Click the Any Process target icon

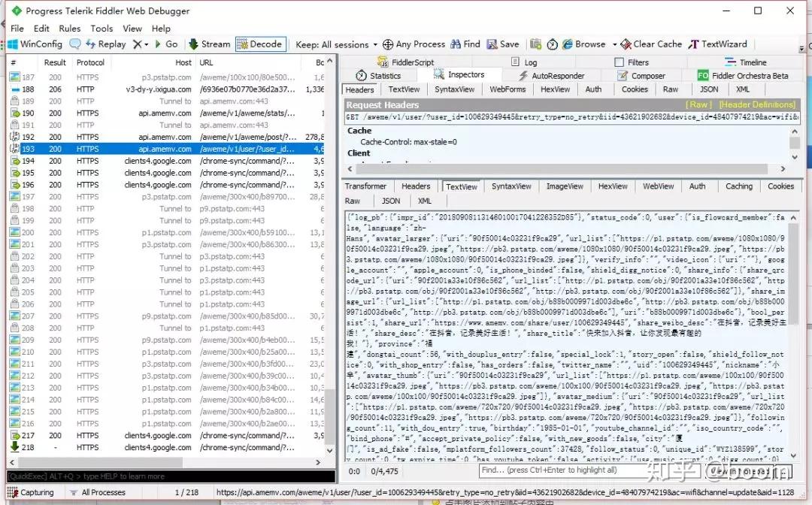click(x=388, y=44)
